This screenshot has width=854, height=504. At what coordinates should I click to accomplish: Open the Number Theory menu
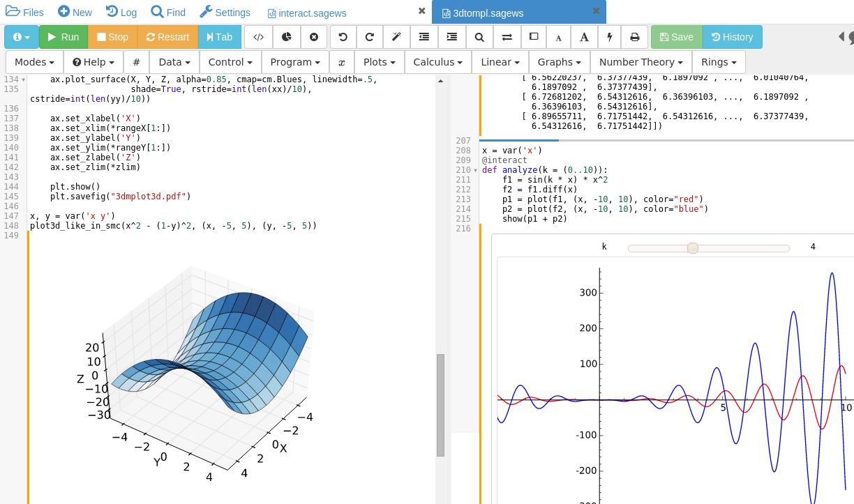click(641, 62)
